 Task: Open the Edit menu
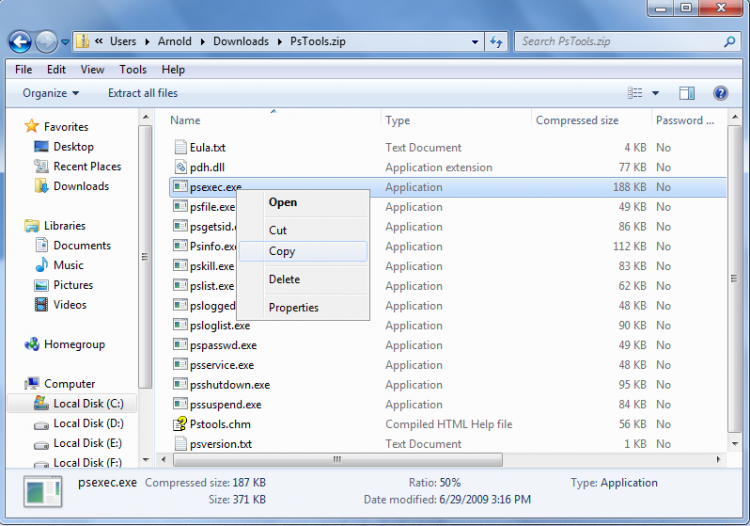pyautogui.click(x=56, y=70)
